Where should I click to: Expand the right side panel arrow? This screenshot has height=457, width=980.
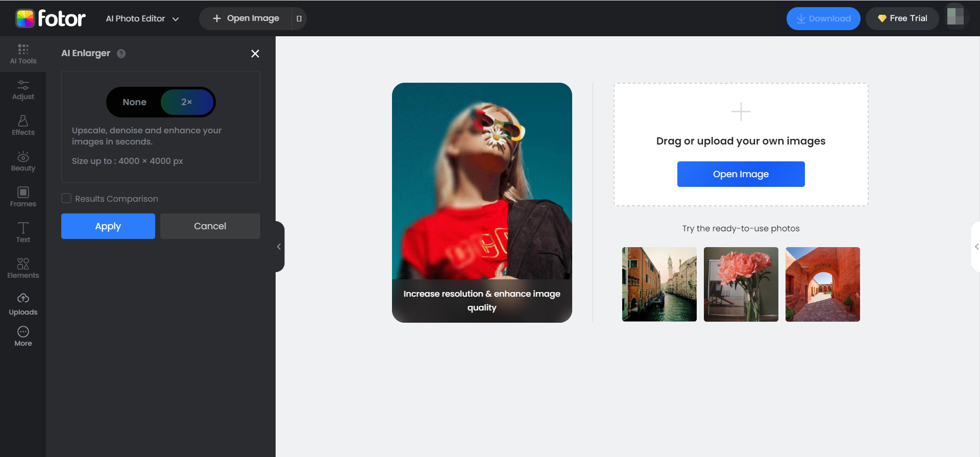point(976,247)
